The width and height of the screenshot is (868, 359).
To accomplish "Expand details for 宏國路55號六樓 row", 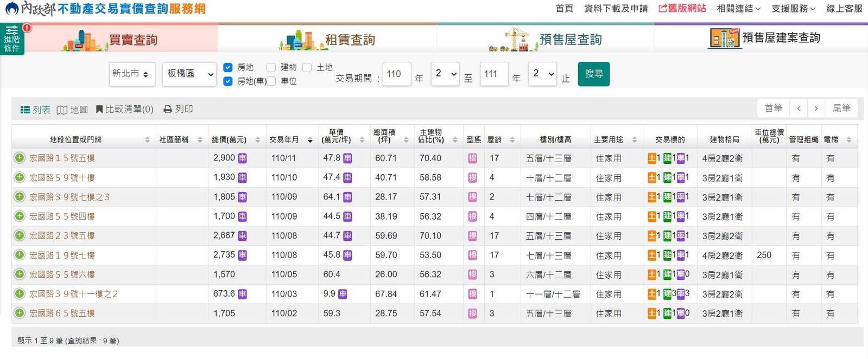I will [x=20, y=274].
